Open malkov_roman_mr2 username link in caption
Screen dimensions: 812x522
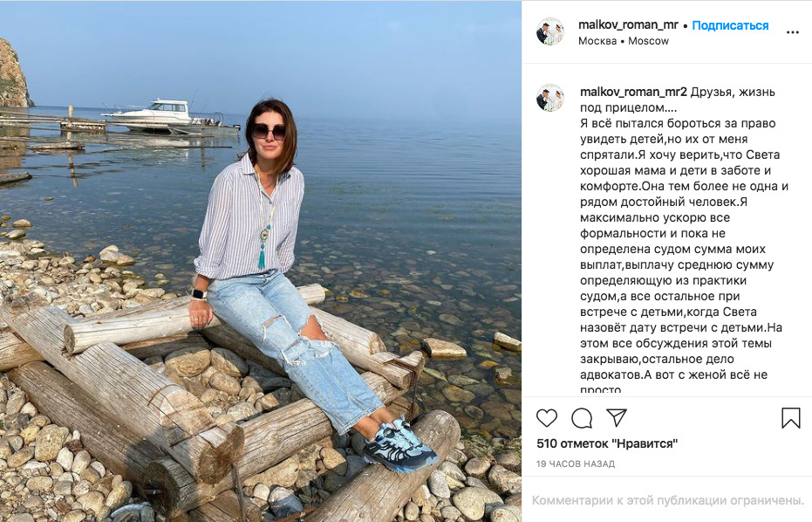tap(633, 92)
